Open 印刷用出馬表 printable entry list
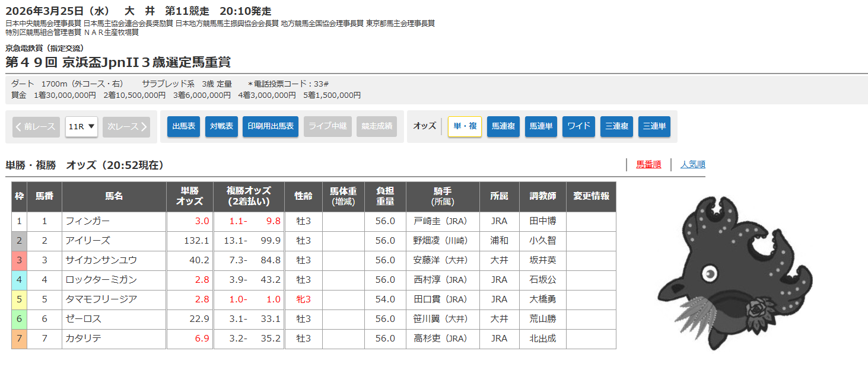Image resolution: width=868 pixels, height=367 pixels. 270,126
